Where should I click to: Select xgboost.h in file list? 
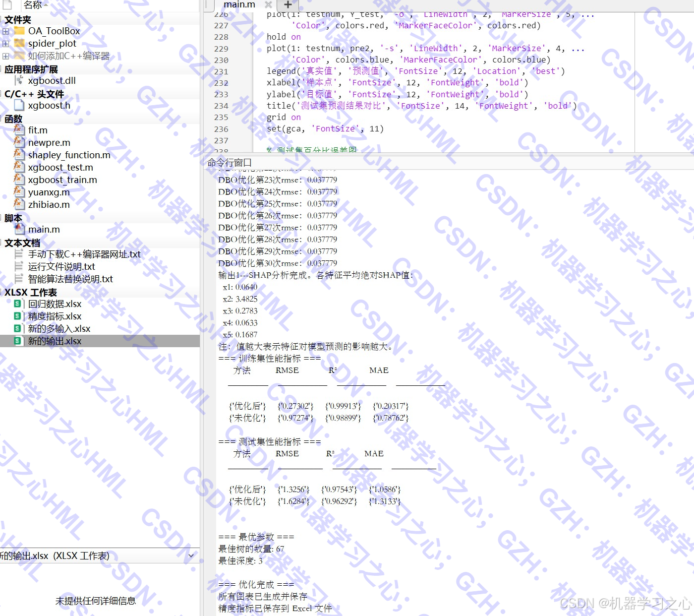49,105
